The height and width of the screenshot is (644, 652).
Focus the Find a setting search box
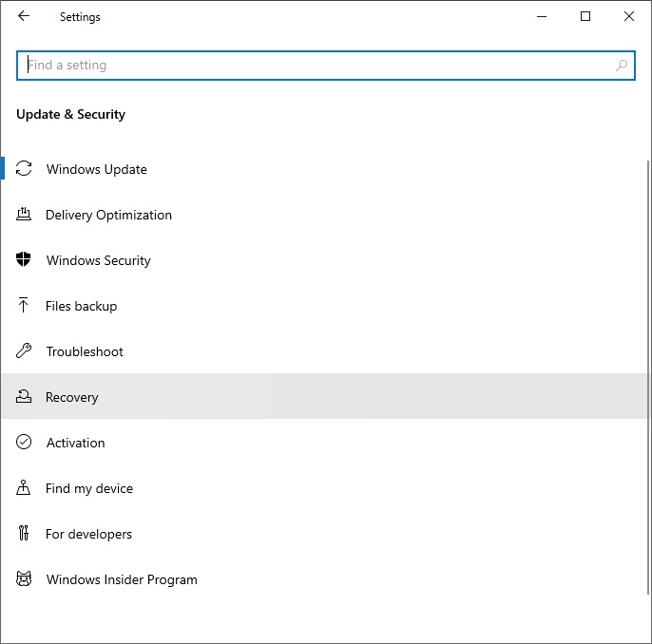[326, 66]
